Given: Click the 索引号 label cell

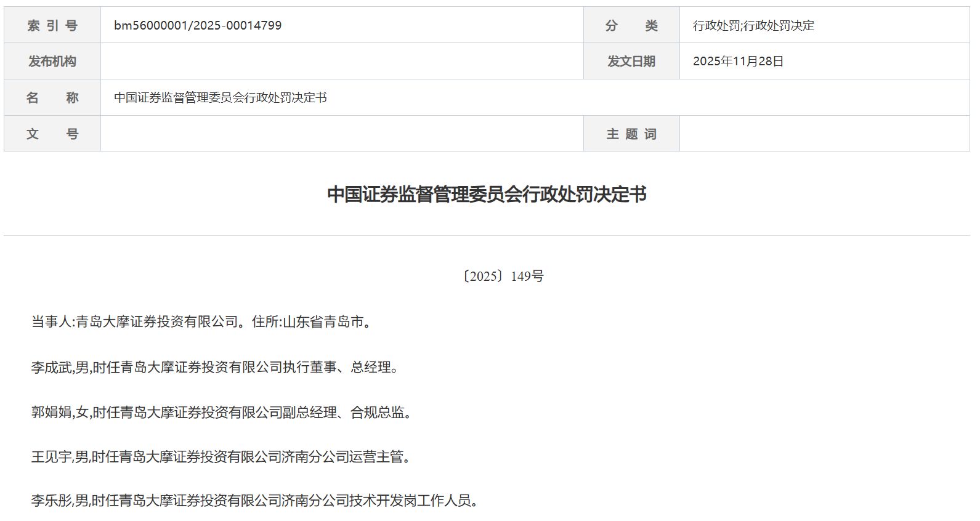Looking at the screenshot, I should pos(52,25).
